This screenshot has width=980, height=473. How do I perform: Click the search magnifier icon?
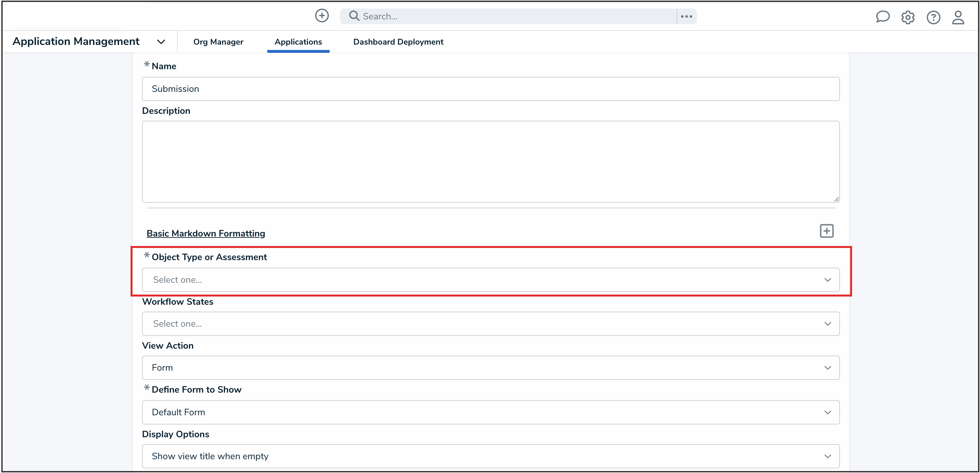point(354,16)
